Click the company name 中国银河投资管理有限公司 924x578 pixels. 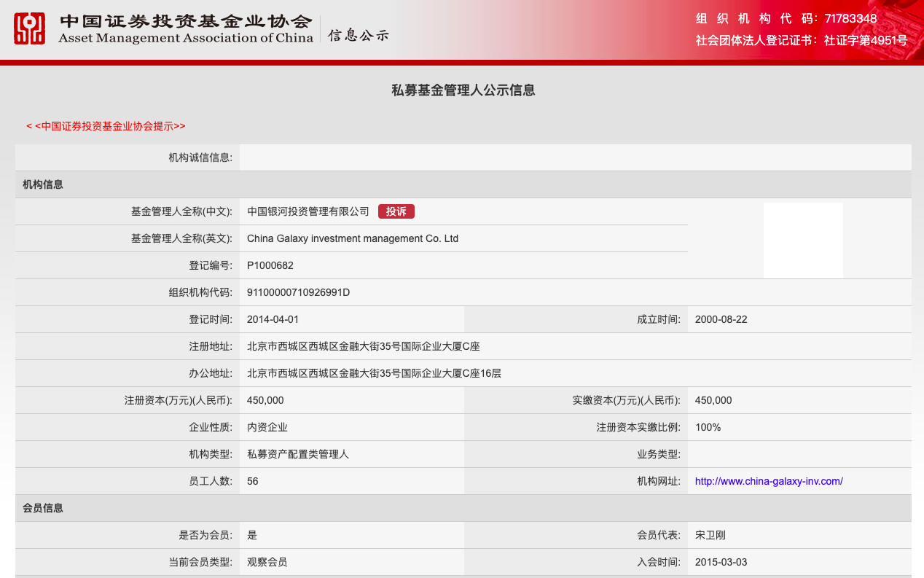(x=308, y=211)
